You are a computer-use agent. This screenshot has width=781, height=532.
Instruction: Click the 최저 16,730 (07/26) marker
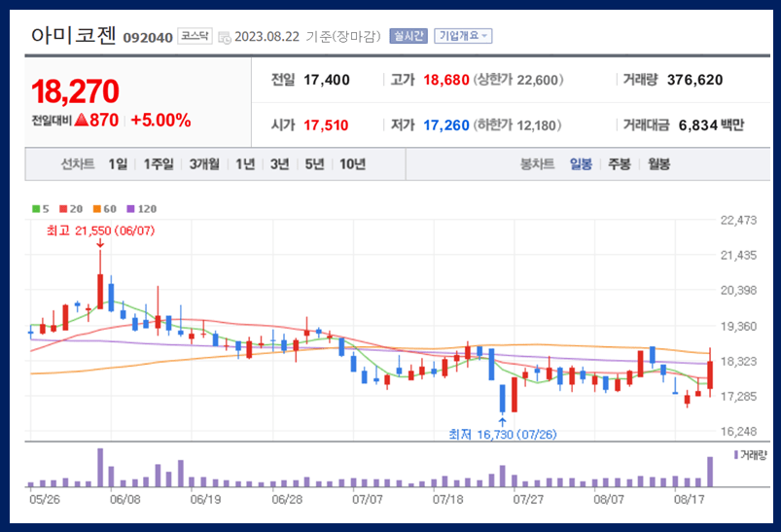[x=503, y=435]
